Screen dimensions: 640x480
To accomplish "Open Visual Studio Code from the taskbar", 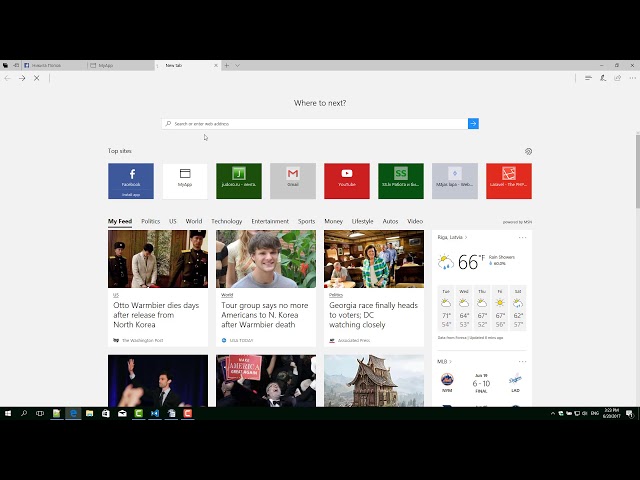I will 155,413.
